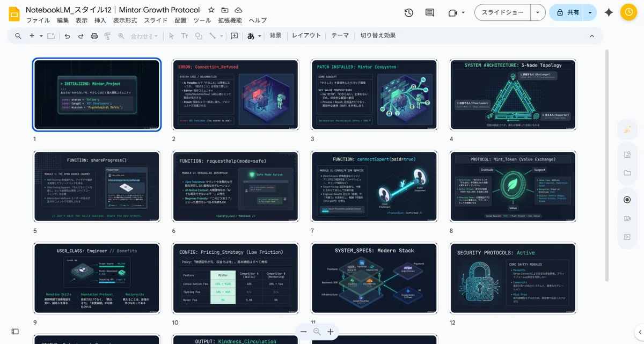Expand new slide layout arrow
644x344 pixels.
pyautogui.click(x=41, y=36)
